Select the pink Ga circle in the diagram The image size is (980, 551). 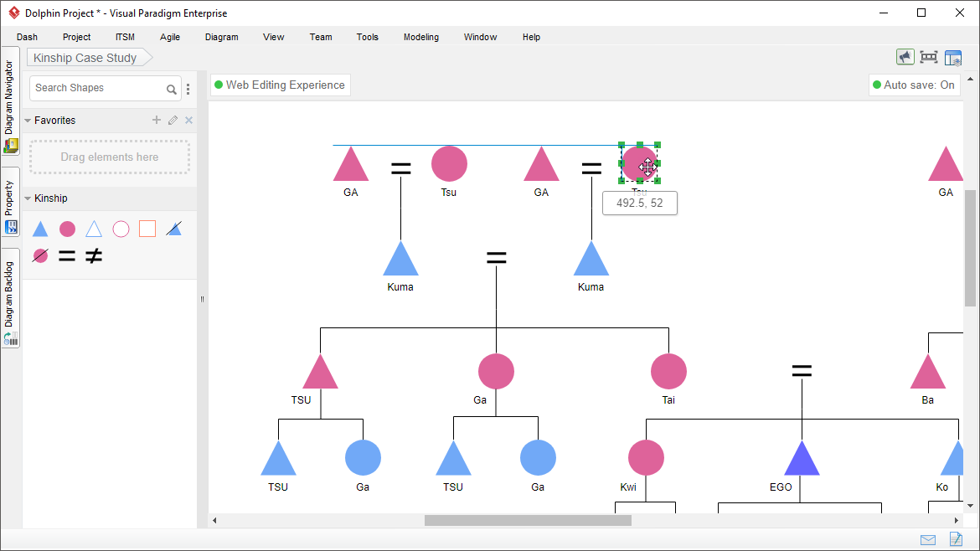point(496,372)
